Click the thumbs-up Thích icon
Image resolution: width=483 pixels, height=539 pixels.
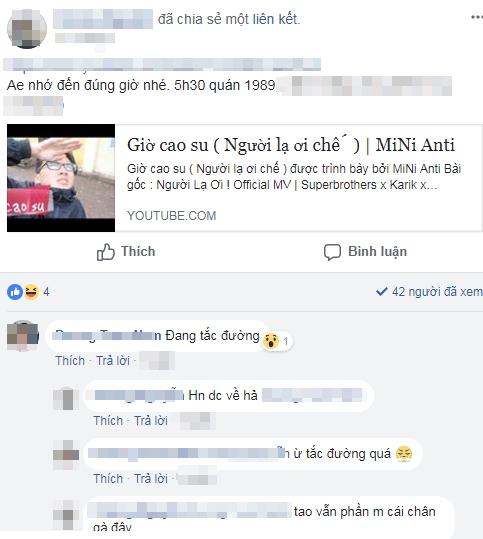(105, 252)
